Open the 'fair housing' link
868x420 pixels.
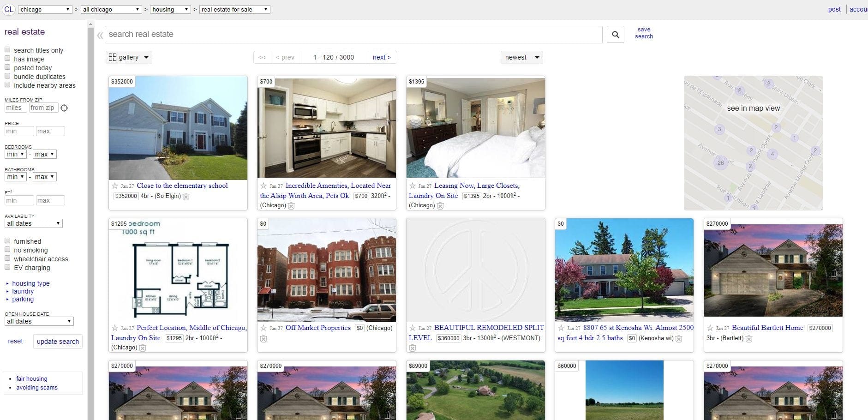[31, 378]
